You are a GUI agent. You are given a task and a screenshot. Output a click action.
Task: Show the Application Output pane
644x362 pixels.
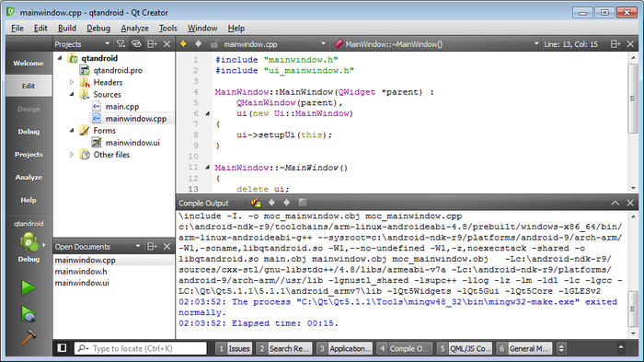coord(345,348)
